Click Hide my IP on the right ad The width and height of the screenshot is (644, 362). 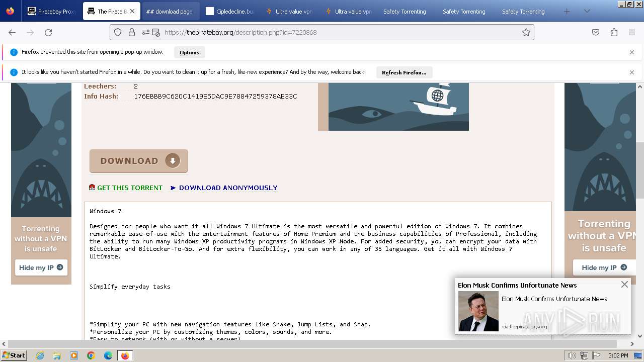click(x=604, y=267)
